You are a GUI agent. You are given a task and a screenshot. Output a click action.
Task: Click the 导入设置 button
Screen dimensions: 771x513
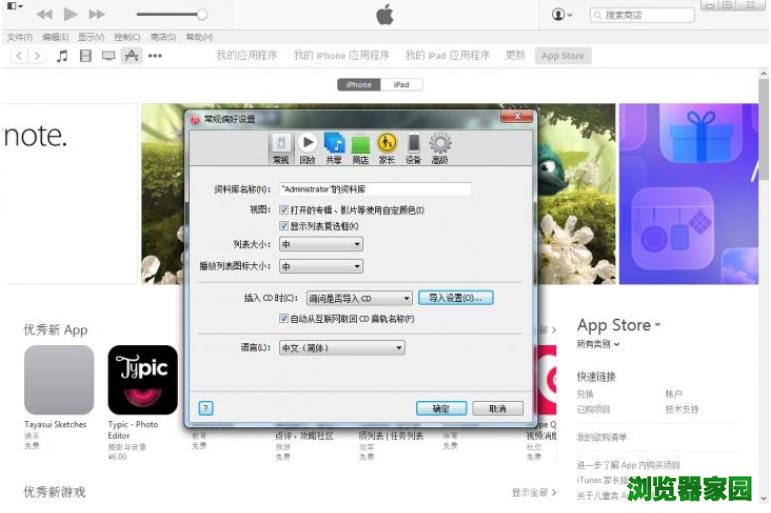tap(455, 298)
